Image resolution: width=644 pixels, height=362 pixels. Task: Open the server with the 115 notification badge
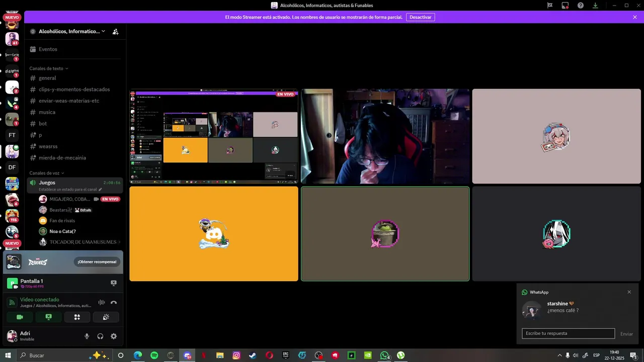12,216
